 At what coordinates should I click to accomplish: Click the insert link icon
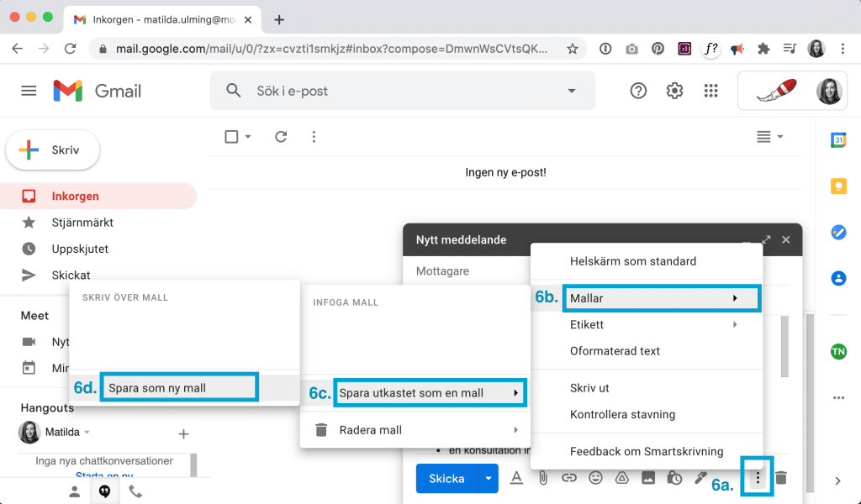569,478
